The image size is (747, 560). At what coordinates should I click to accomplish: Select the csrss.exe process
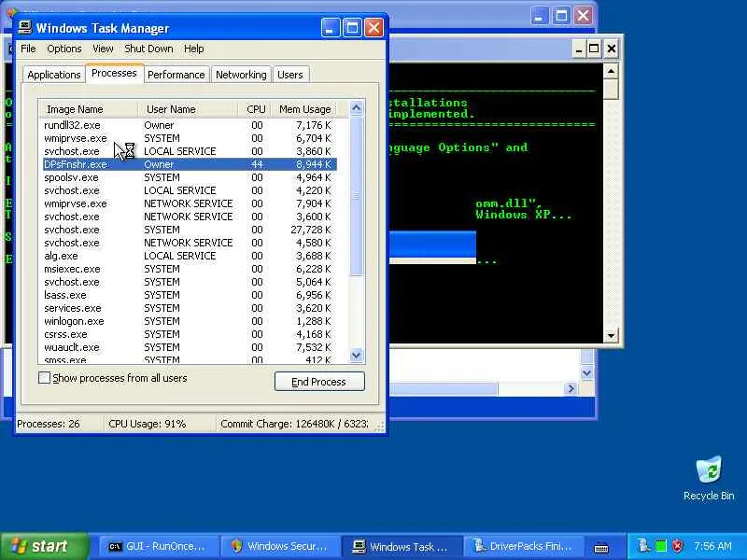tap(189, 334)
